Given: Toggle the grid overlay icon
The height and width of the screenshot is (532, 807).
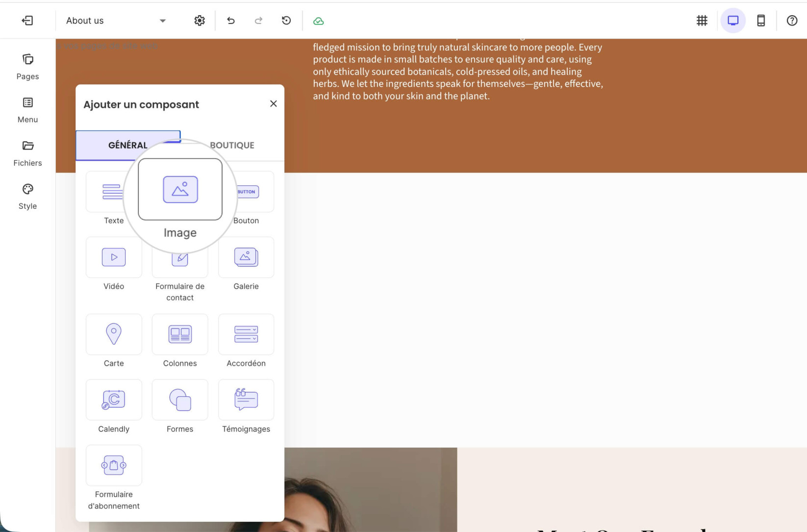Looking at the screenshot, I should 702,21.
